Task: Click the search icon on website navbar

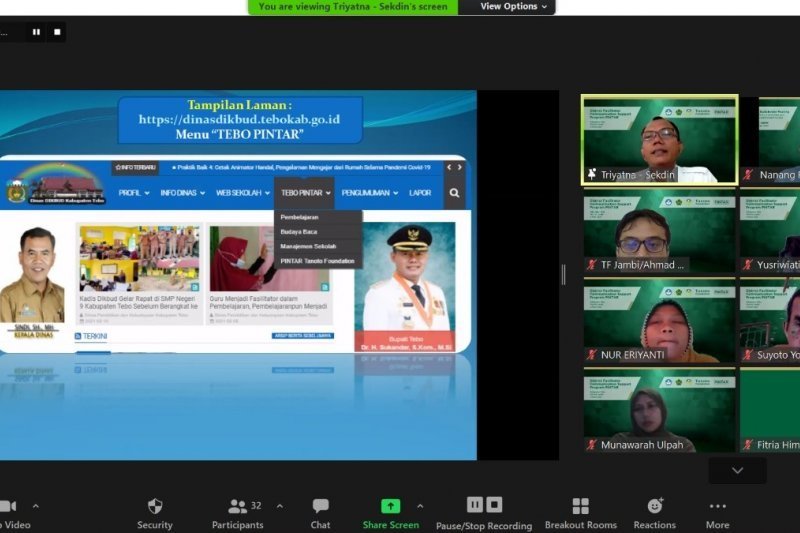Action: click(454, 193)
